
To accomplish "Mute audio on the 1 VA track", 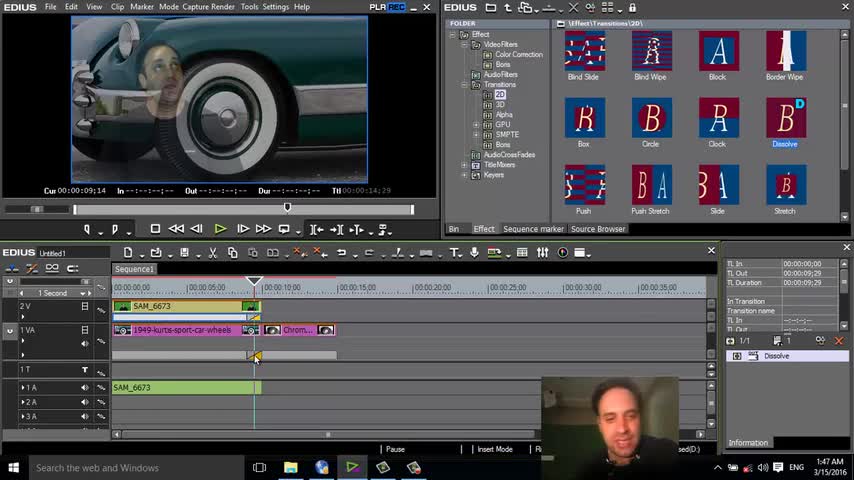I will pos(85,343).
